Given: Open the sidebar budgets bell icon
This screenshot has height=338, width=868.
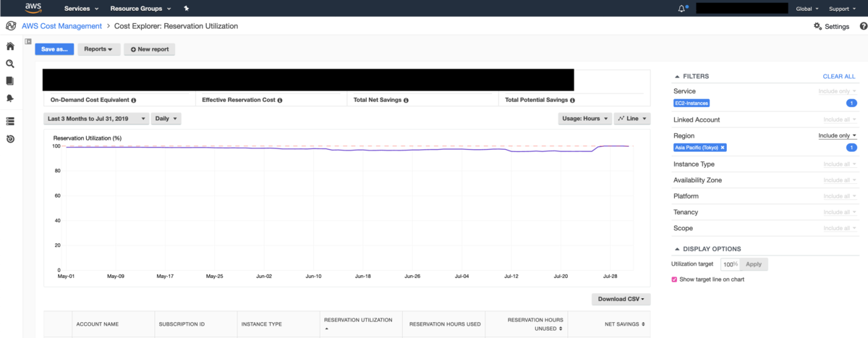Looking at the screenshot, I should click(x=10, y=98).
